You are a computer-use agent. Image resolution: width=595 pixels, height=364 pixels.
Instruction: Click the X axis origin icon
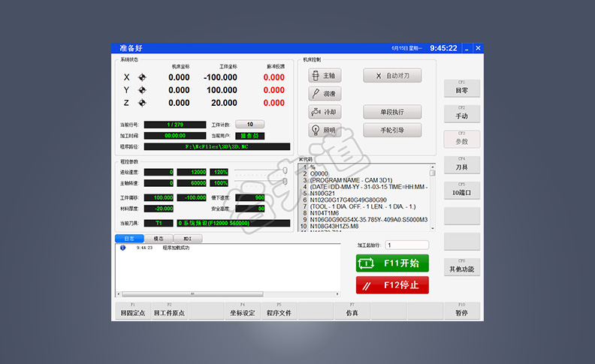pyautogui.click(x=142, y=77)
